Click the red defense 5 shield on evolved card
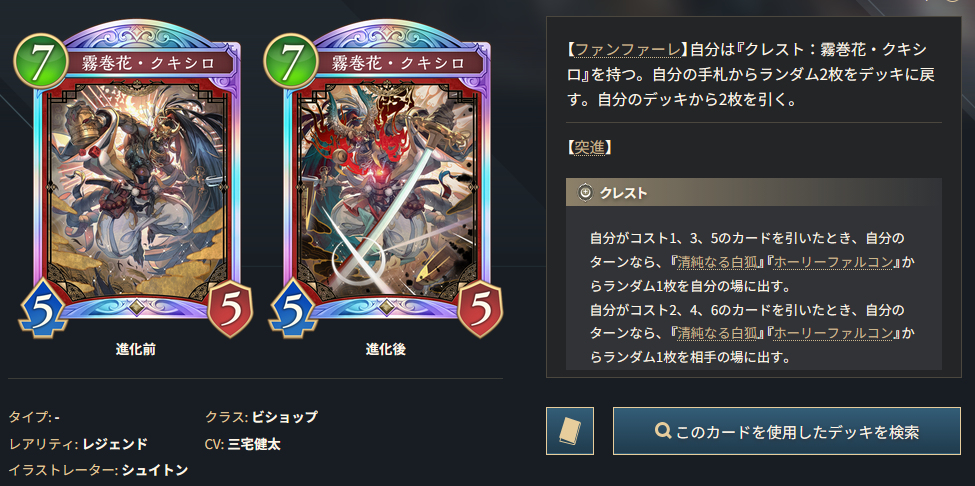 pyautogui.click(x=481, y=309)
